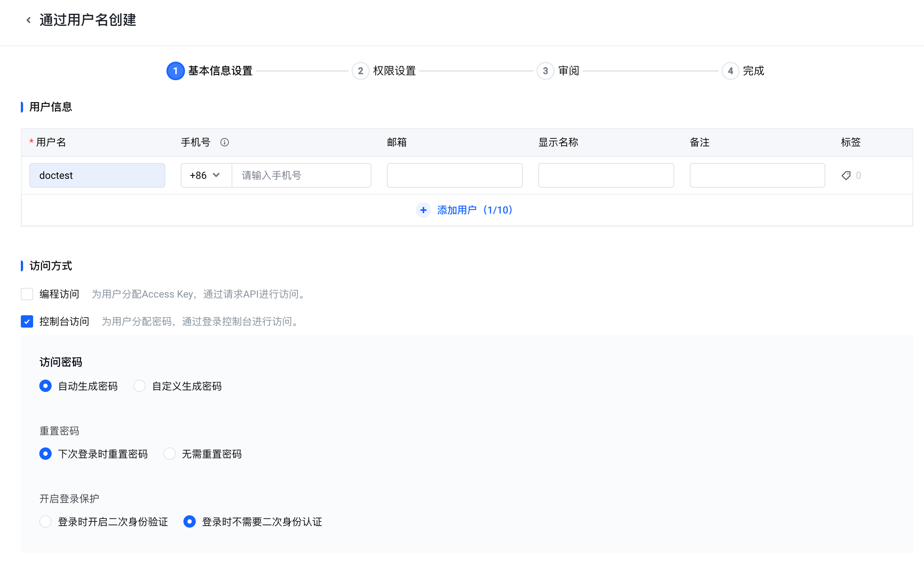Click step 3 circle 审阅
Image resolution: width=924 pixels, height=565 pixels.
pyautogui.click(x=545, y=71)
